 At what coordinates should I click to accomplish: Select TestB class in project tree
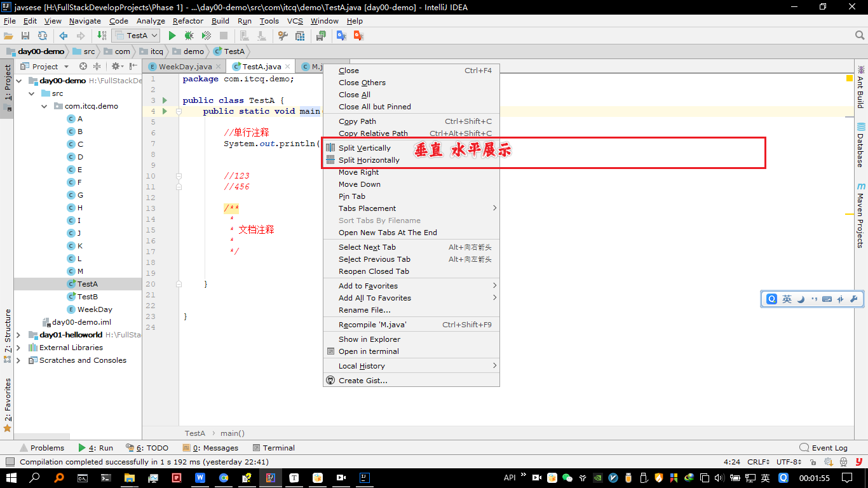(x=88, y=297)
